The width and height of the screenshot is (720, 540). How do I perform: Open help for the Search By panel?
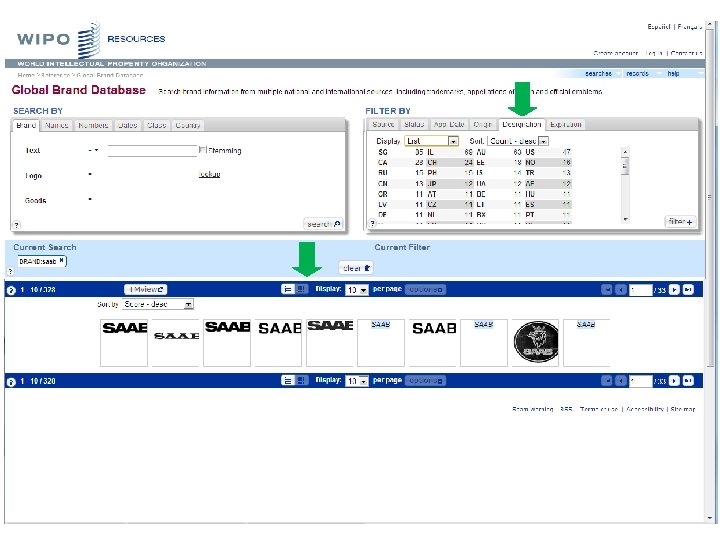click(17, 225)
